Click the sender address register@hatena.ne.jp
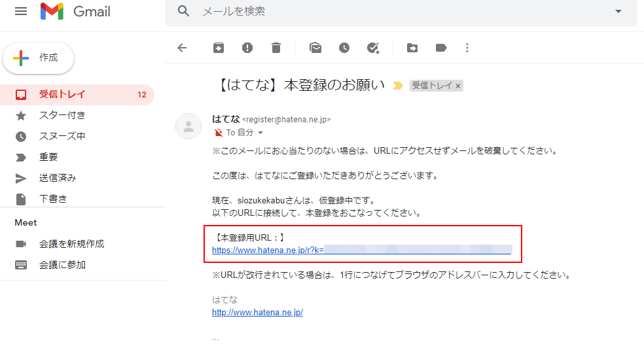This screenshot has height=344, width=644. (286, 120)
